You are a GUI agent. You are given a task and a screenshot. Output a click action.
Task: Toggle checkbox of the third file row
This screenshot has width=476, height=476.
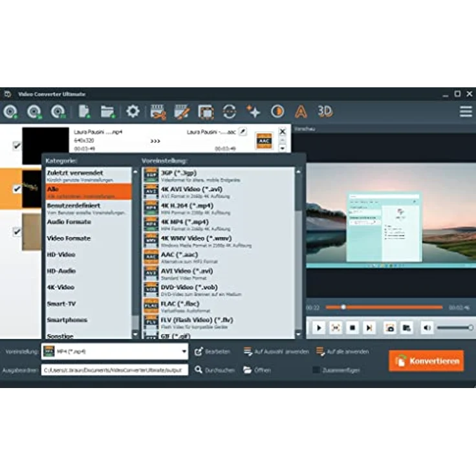[x=17, y=232]
